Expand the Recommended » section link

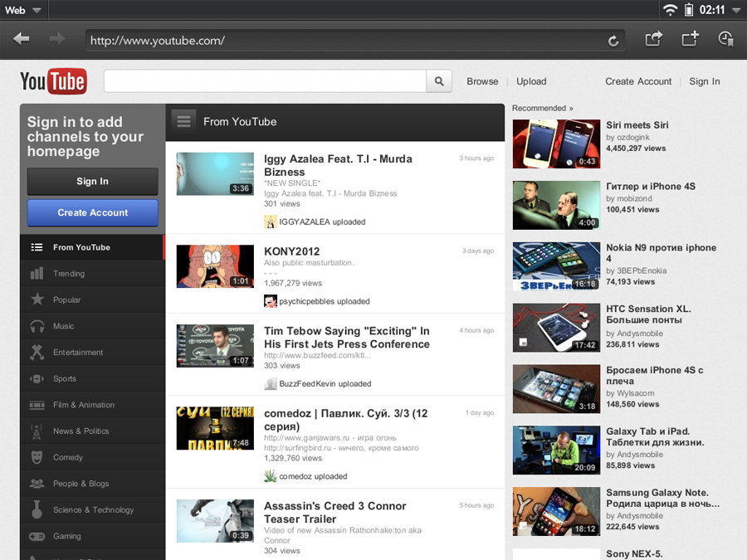tap(542, 108)
